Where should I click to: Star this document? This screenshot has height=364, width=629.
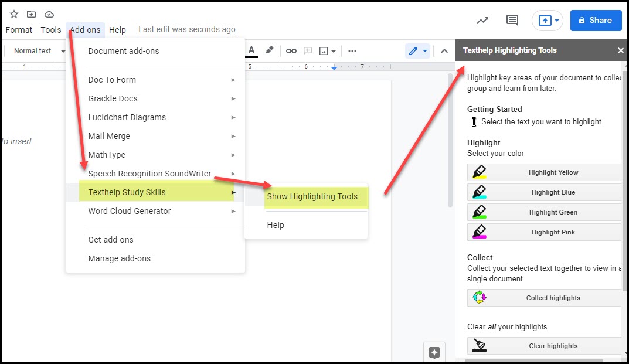point(14,15)
